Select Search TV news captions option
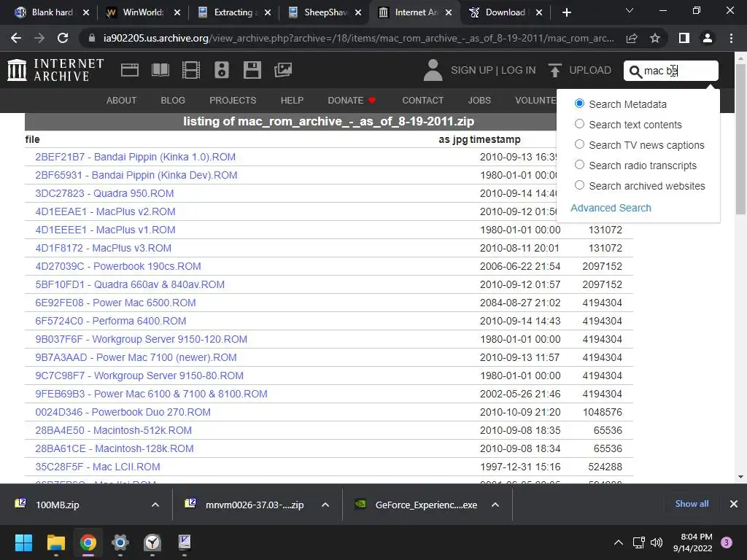 [x=579, y=144]
